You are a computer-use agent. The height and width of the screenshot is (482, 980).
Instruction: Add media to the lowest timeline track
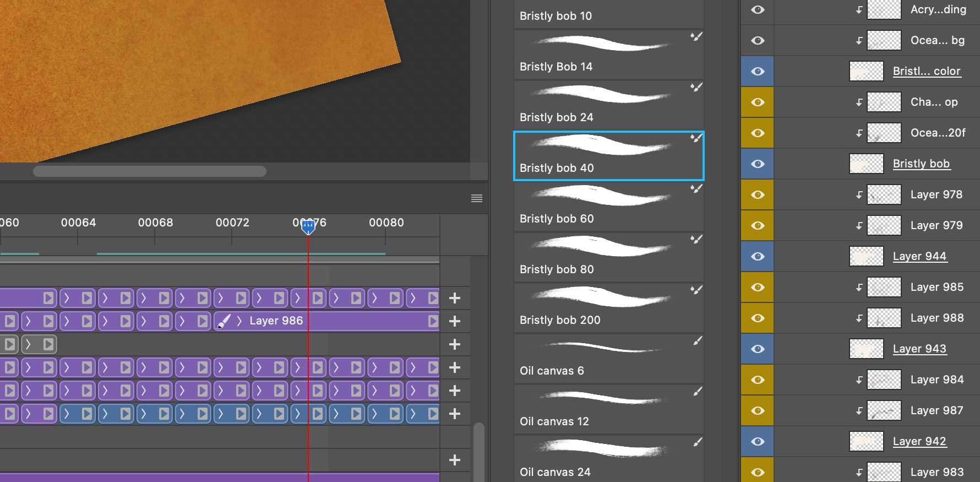(x=454, y=460)
